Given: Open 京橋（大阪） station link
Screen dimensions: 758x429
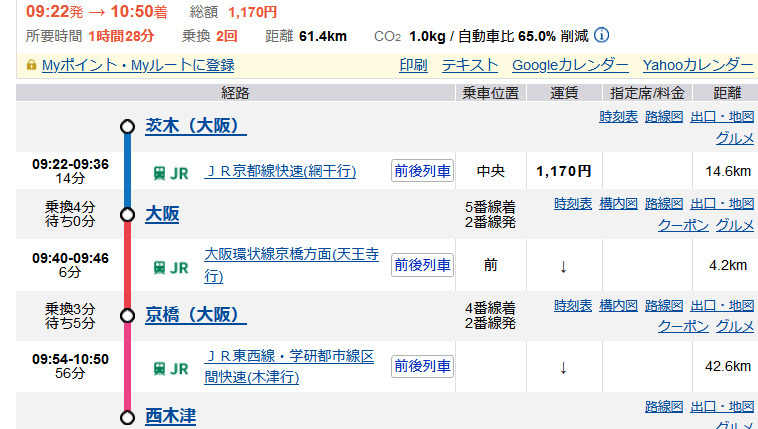Looking at the screenshot, I should 196,315.
